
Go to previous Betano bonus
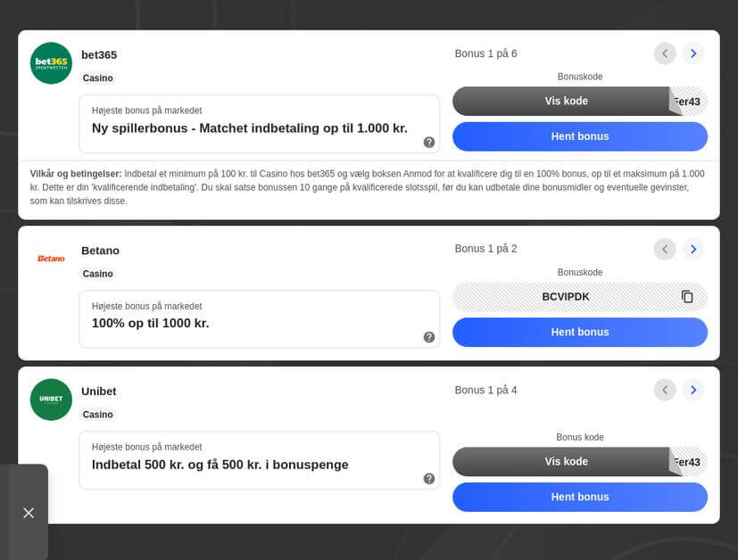tap(665, 249)
